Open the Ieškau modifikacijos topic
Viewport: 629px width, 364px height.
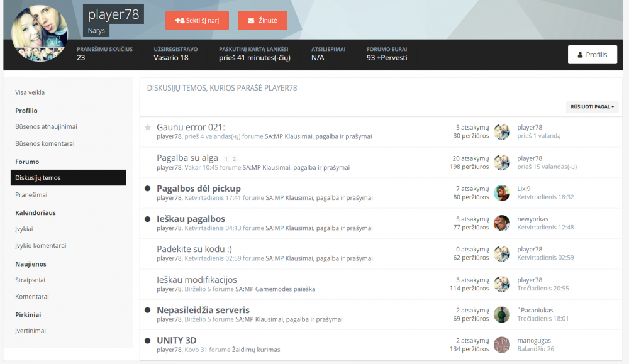coord(196,280)
